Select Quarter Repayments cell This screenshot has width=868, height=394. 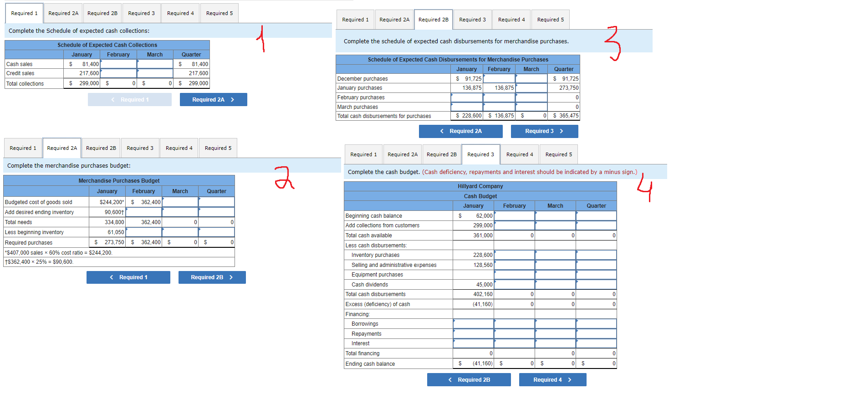coord(597,334)
